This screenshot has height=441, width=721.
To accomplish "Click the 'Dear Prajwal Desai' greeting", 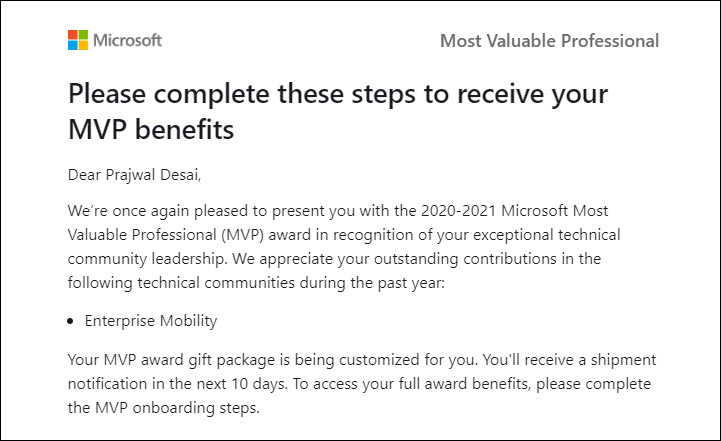I will pos(134,175).
